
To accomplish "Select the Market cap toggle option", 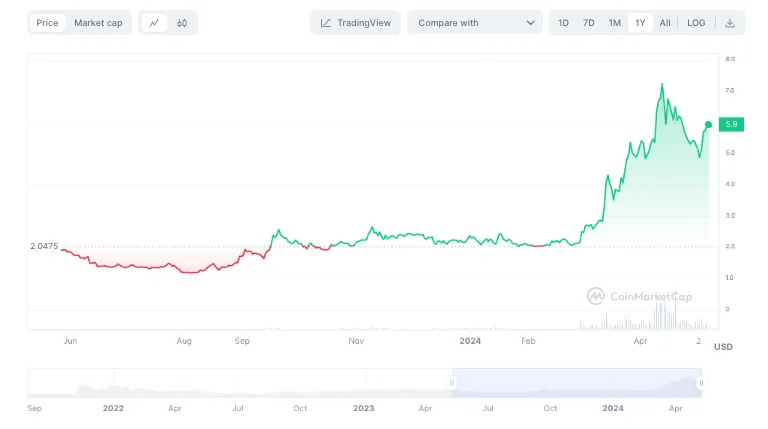I will pos(98,23).
